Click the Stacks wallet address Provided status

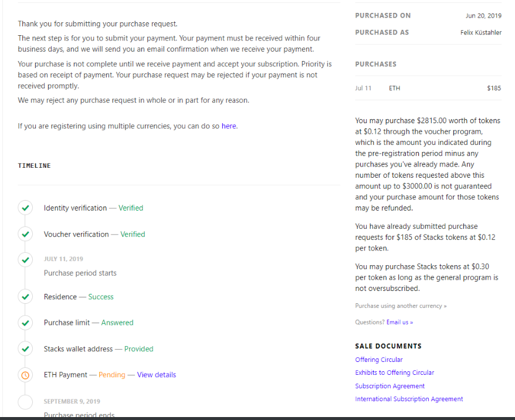(x=138, y=349)
